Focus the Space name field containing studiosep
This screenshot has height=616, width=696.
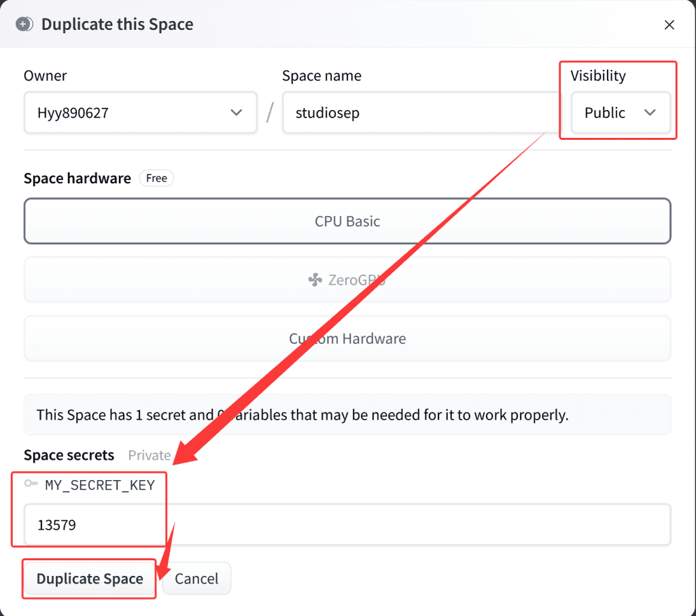coord(421,113)
